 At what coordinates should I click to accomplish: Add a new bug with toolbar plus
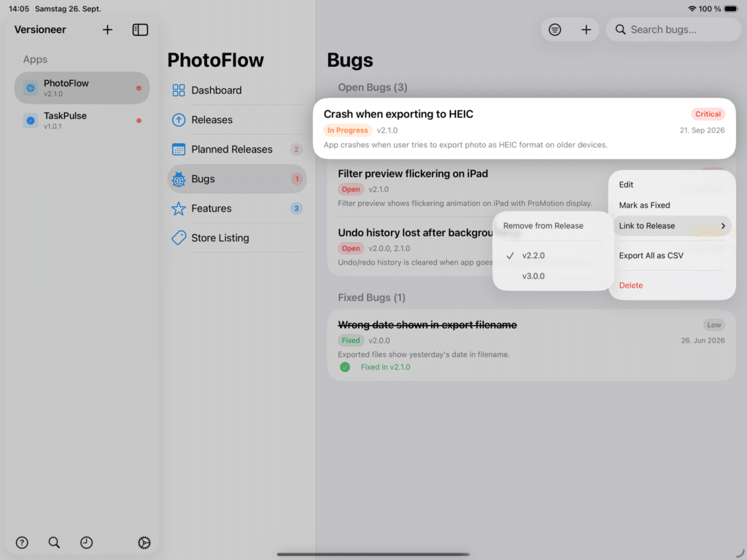587,29
